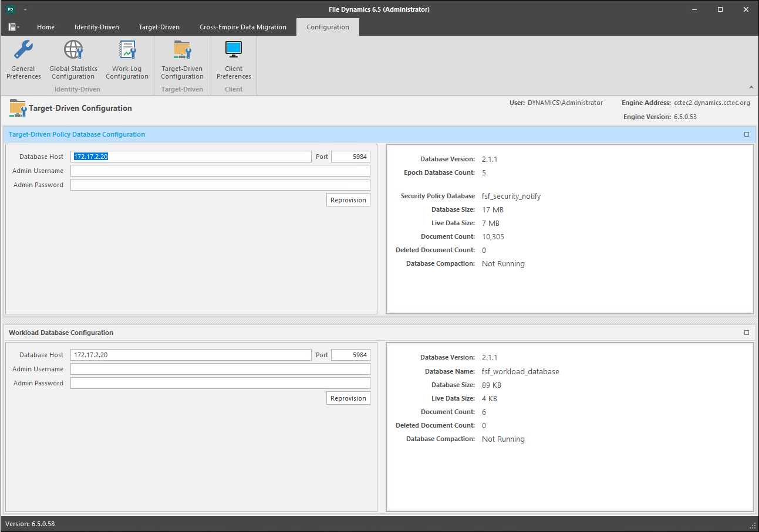759x532 pixels.
Task: Click the 4 KB live data size value
Action: point(490,398)
